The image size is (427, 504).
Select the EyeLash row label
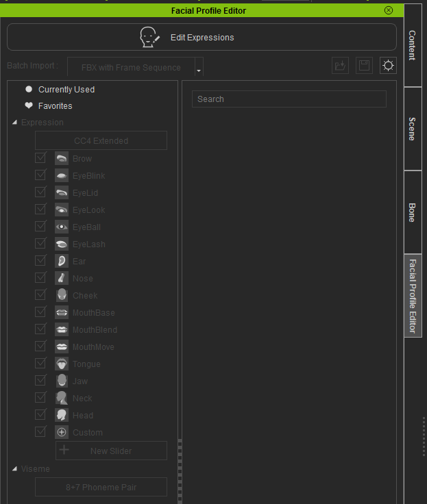click(89, 244)
